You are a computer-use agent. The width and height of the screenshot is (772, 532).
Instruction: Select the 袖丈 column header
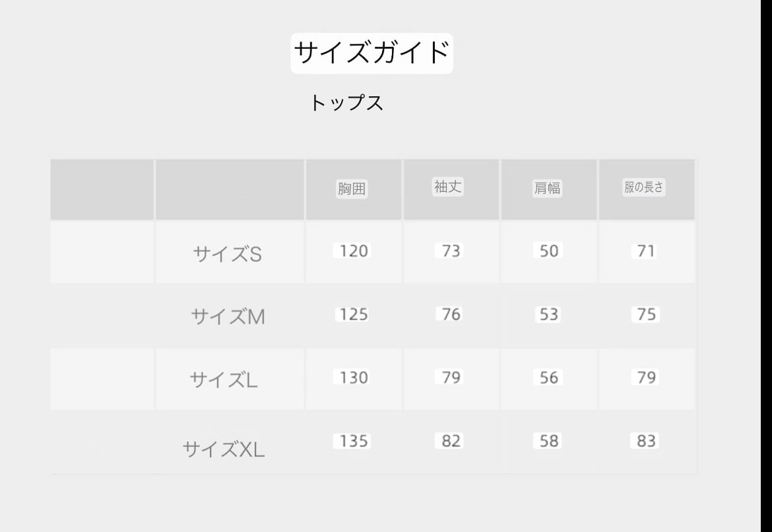pos(448,187)
